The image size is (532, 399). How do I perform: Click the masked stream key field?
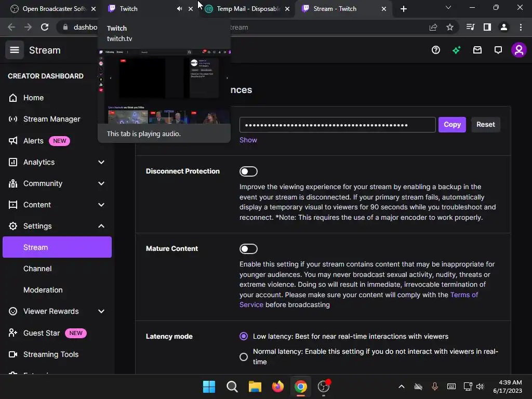(x=337, y=125)
